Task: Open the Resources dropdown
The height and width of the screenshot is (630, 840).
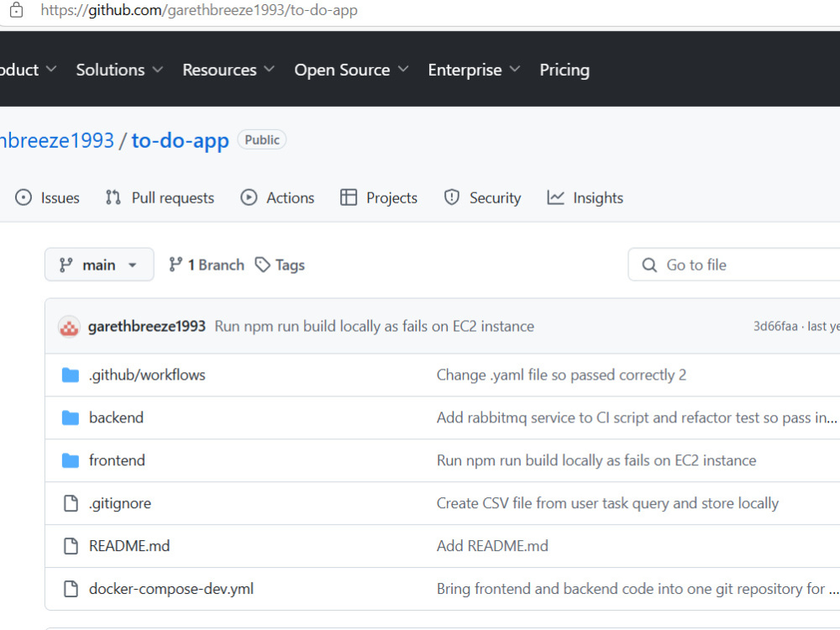Action: pos(228,70)
